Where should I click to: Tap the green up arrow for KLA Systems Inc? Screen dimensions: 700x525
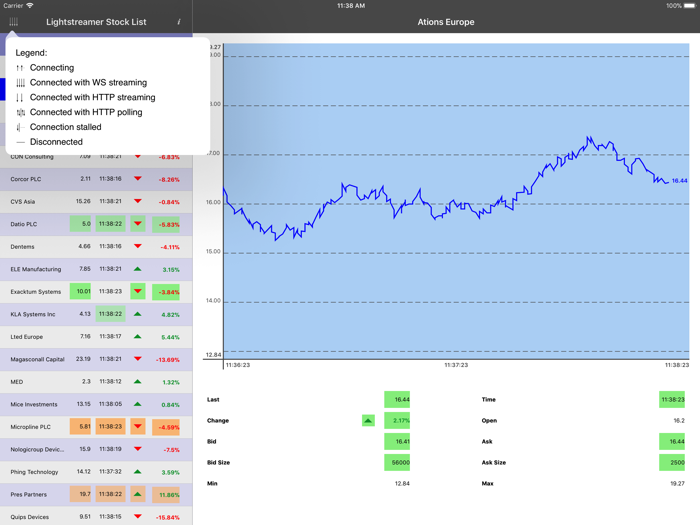pyautogui.click(x=138, y=314)
